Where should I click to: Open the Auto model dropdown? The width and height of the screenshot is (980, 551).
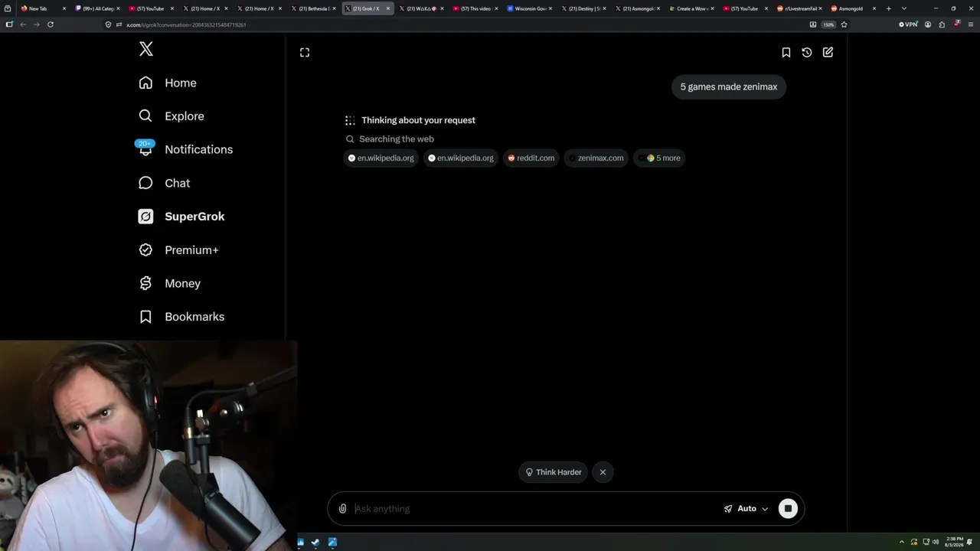coord(746,509)
